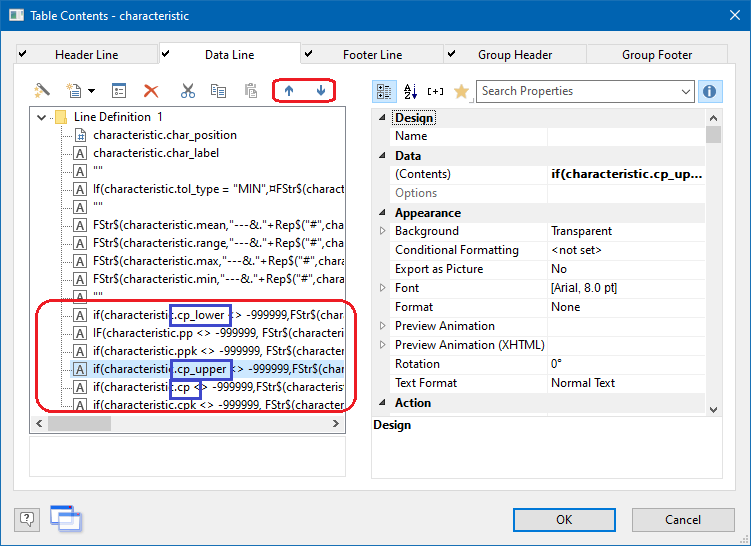Select the characteristic.ppk formula column
751x546 pixels.
click(218, 351)
